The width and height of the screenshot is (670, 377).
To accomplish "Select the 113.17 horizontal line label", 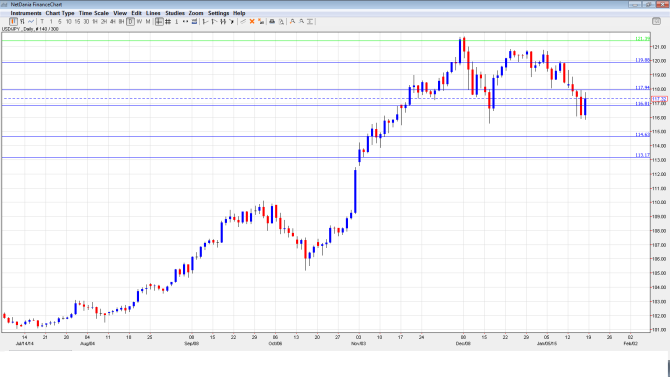I will pos(642,155).
